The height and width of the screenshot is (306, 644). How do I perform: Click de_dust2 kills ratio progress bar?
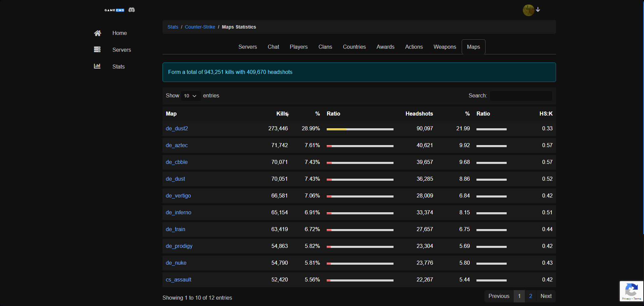point(360,129)
